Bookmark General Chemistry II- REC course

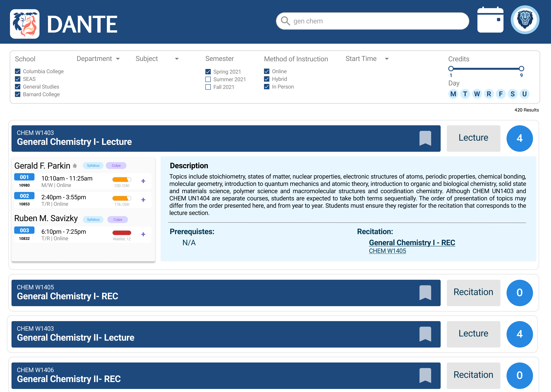point(425,375)
